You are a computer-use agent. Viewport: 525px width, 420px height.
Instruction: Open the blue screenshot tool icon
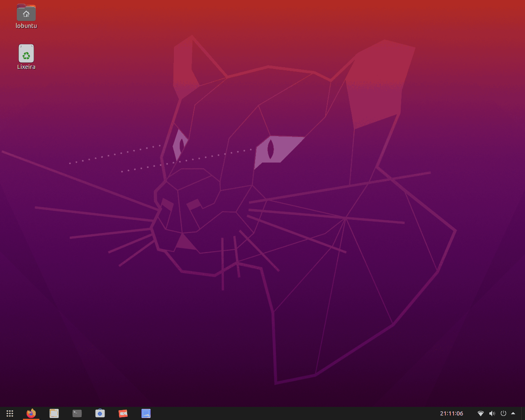[146, 413]
